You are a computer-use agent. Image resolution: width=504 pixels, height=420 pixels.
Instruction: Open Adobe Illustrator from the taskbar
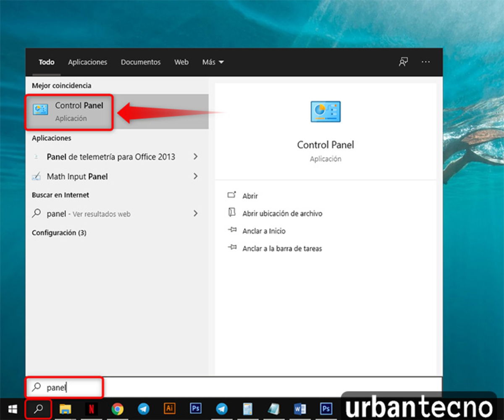[169, 409]
